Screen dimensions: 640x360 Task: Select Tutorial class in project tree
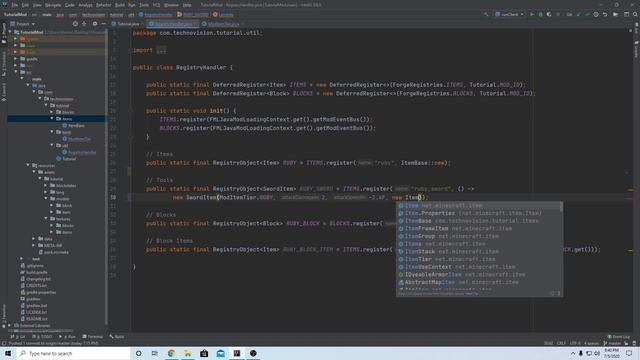pyautogui.click(x=66, y=159)
